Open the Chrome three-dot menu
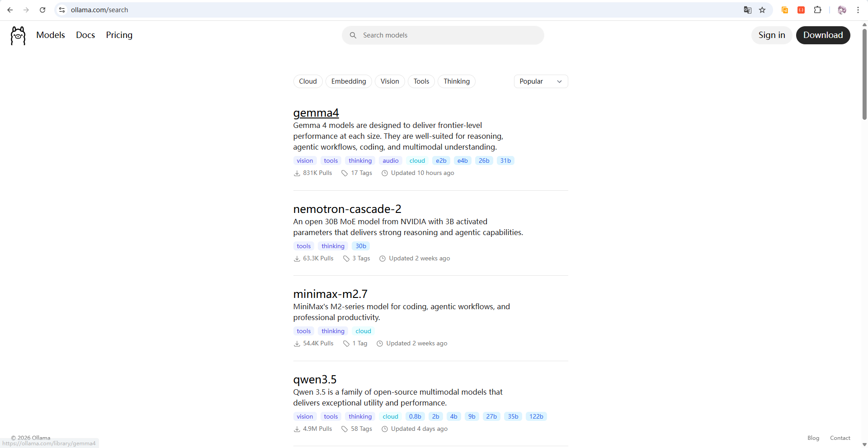Viewport: 868px width, 448px height. pos(858,10)
